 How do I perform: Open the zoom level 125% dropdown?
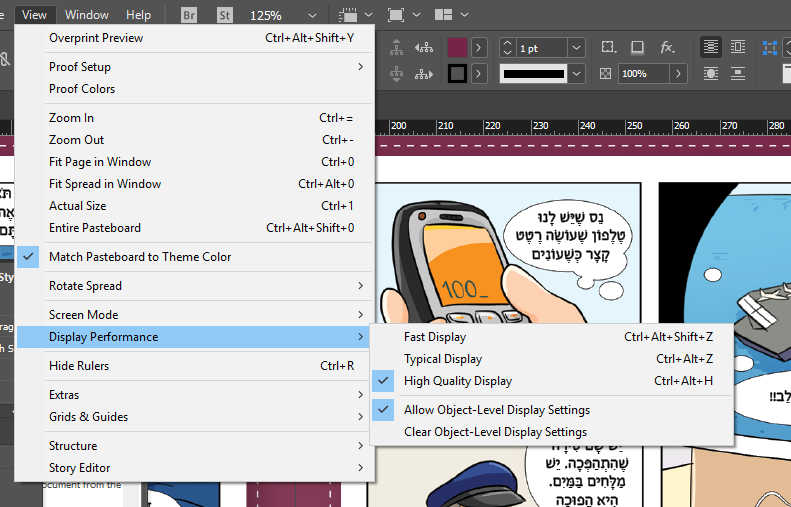tap(313, 16)
